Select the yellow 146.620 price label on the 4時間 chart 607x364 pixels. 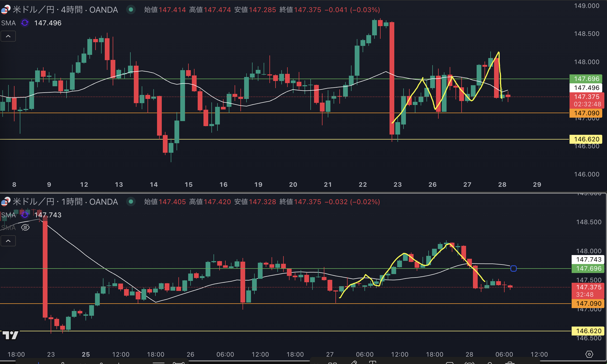click(x=586, y=139)
